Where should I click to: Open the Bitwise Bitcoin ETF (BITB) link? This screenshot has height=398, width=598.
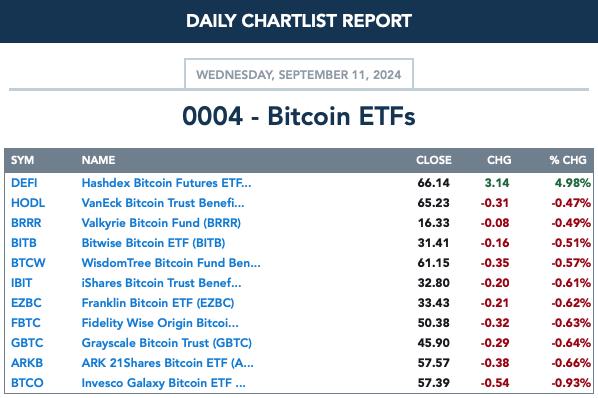pos(153,243)
